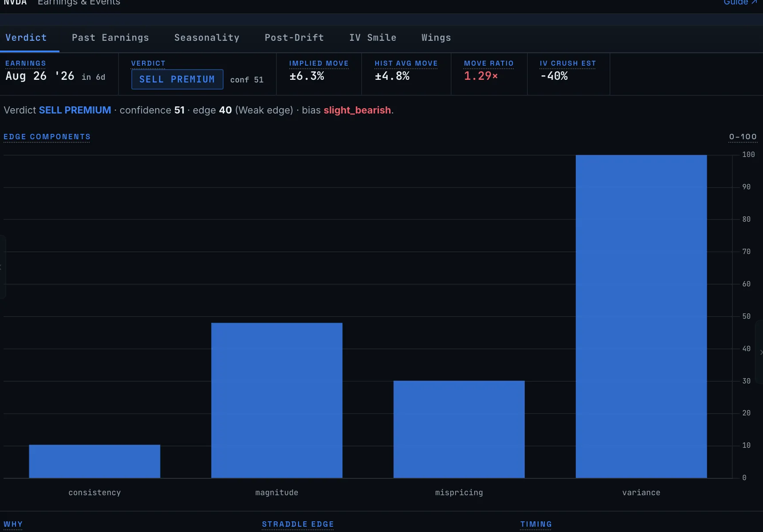This screenshot has width=763, height=532.
Task: Select the magnitude bar in chart
Action: (277, 400)
